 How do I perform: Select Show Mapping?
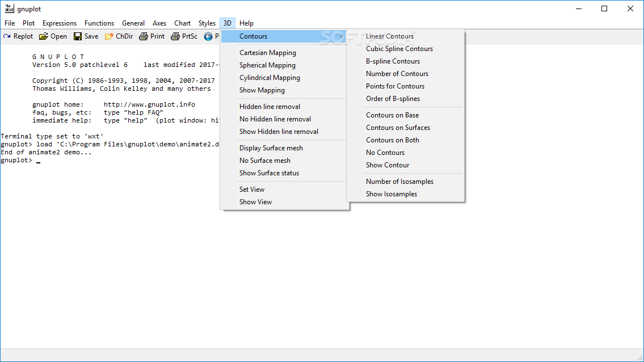(284, 90)
